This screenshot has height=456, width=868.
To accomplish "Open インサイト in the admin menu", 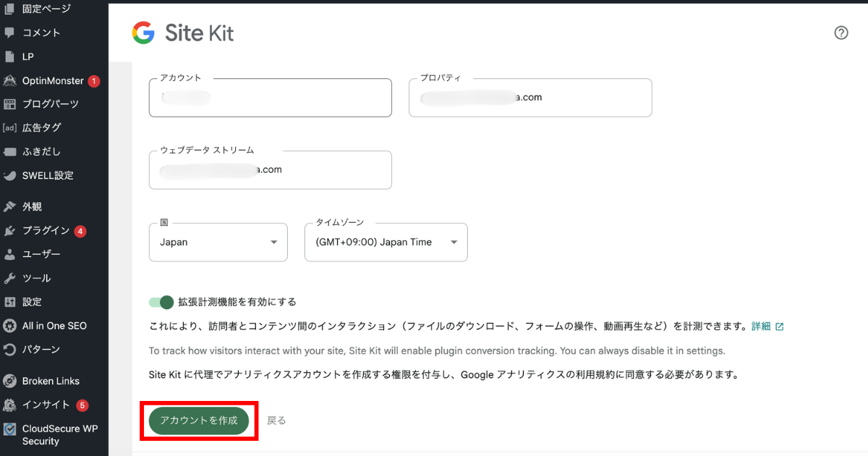I will point(46,405).
